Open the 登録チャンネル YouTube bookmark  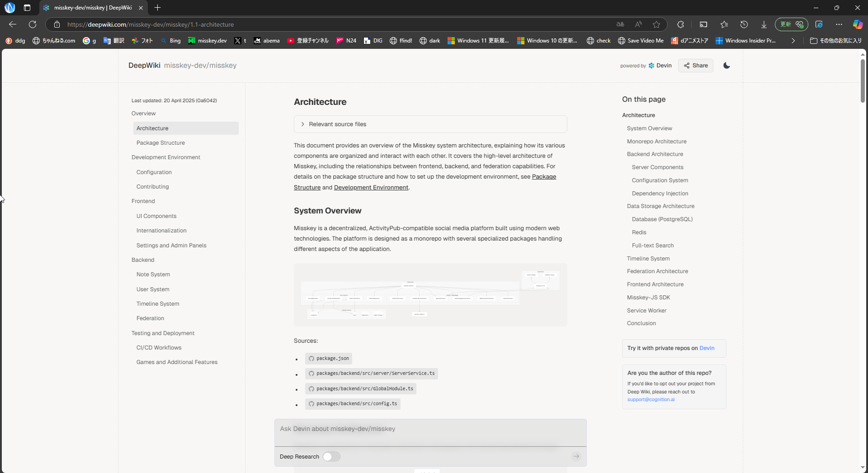coord(308,41)
